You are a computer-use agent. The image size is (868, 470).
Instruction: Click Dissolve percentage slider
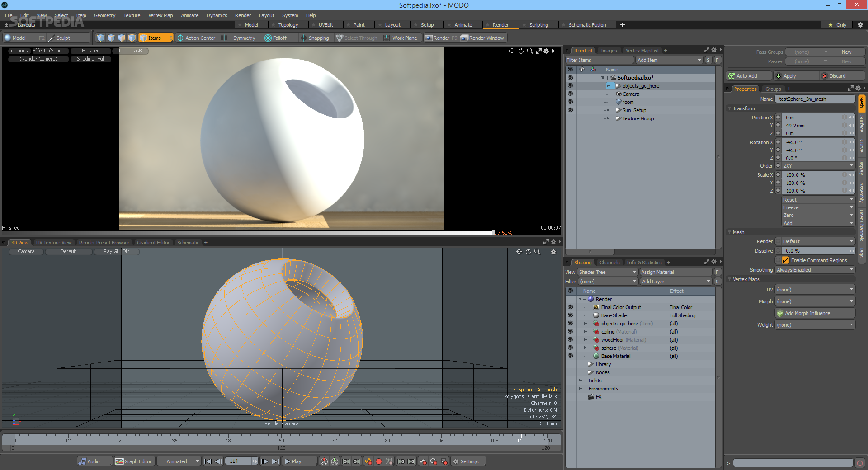[x=816, y=251]
